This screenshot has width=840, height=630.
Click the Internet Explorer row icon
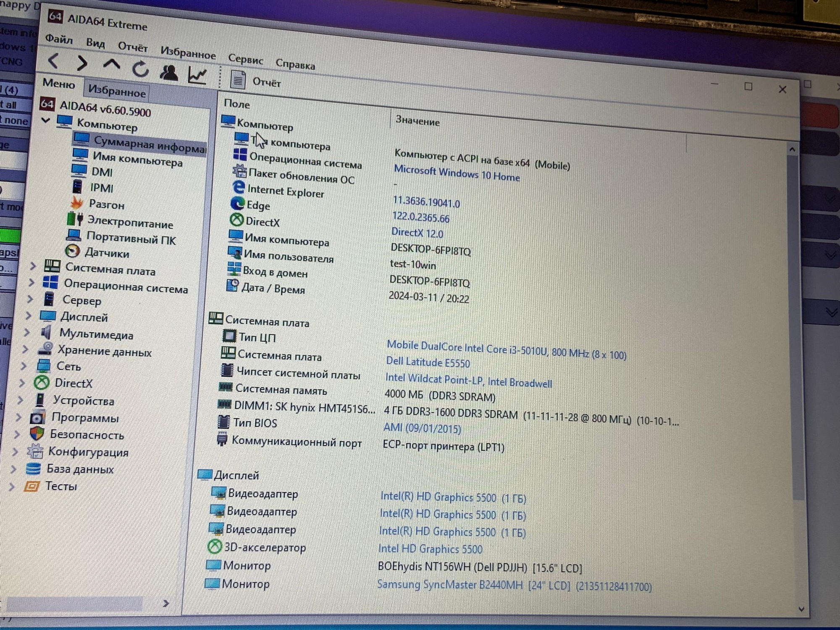tap(239, 187)
